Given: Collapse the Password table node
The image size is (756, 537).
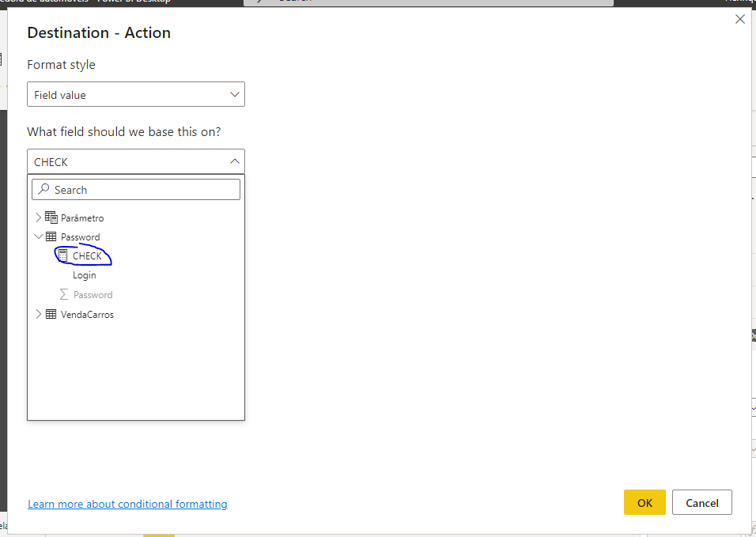Looking at the screenshot, I should (39, 236).
